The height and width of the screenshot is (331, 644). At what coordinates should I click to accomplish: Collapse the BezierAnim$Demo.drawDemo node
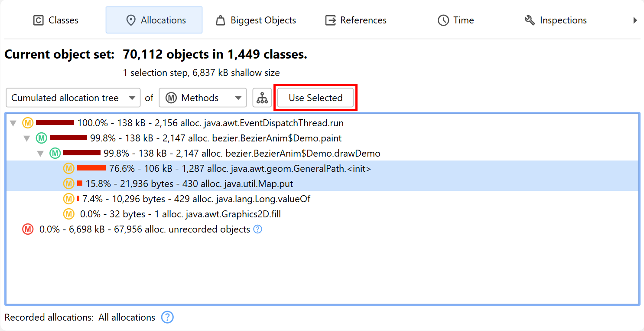(41, 154)
